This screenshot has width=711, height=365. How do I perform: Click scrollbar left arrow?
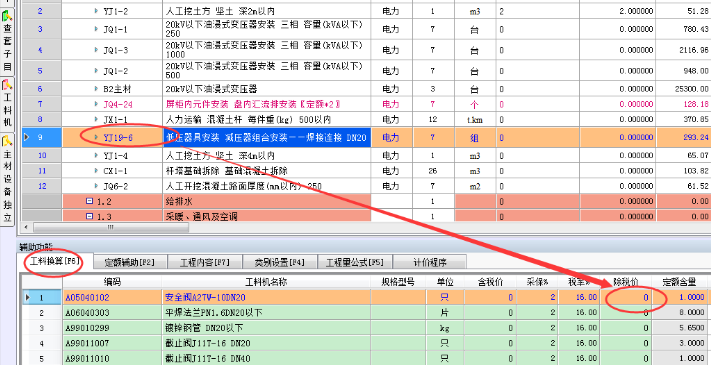pyautogui.click(x=26, y=227)
